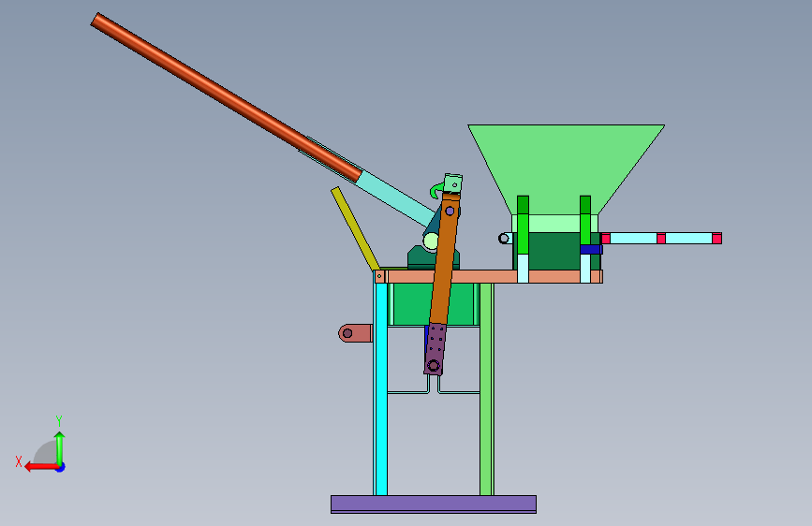Select the red-brown lug with a hole
This screenshot has height=526, width=812.
tap(355, 333)
